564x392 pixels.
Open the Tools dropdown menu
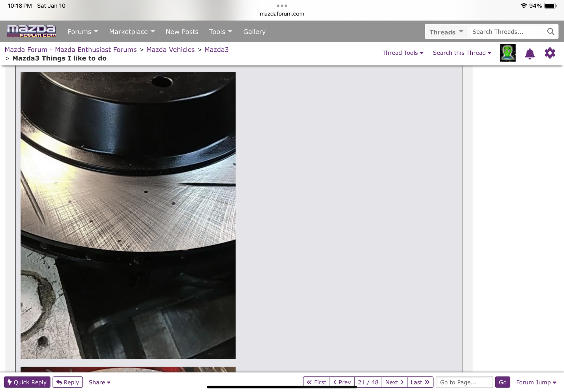tap(221, 32)
